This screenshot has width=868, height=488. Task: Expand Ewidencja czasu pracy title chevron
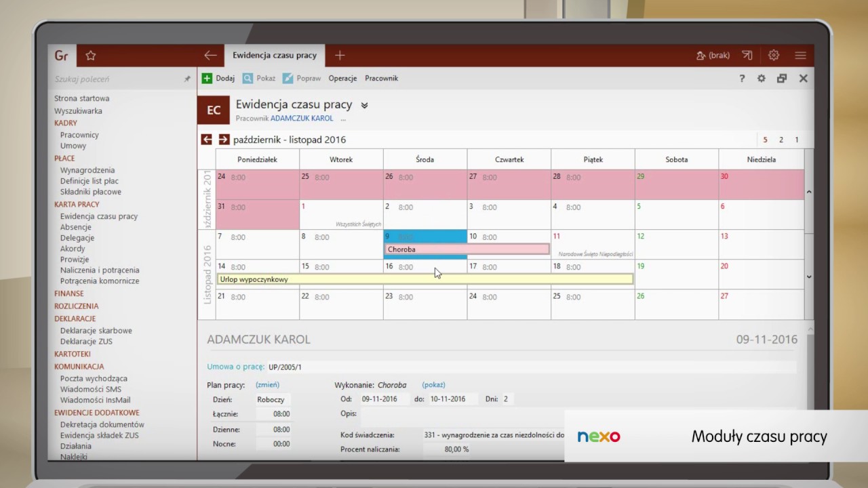(x=364, y=105)
